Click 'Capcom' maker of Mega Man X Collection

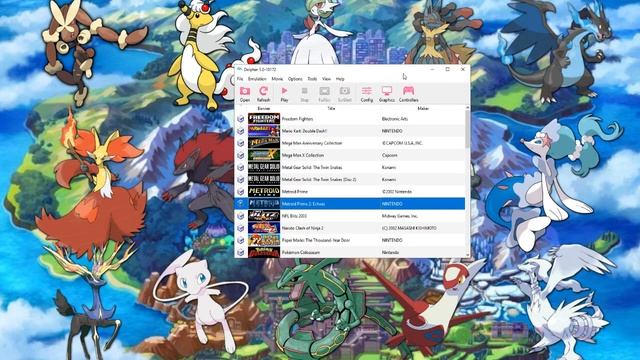click(390, 156)
